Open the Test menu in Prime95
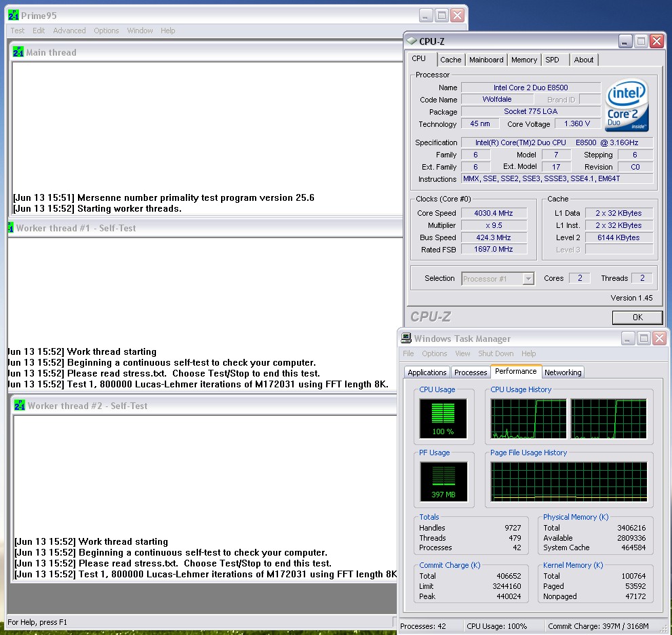This screenshot has width=672, height=635. 18,31
